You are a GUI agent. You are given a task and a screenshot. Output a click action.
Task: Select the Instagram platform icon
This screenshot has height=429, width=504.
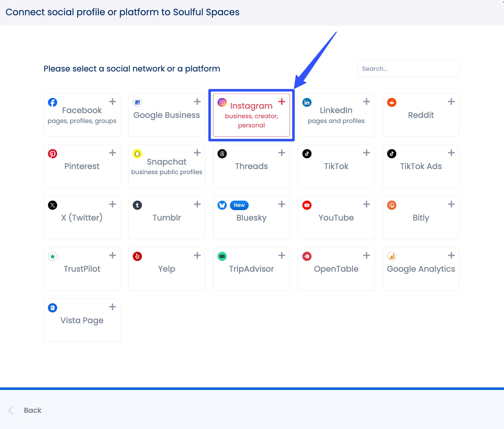point(222,102)
